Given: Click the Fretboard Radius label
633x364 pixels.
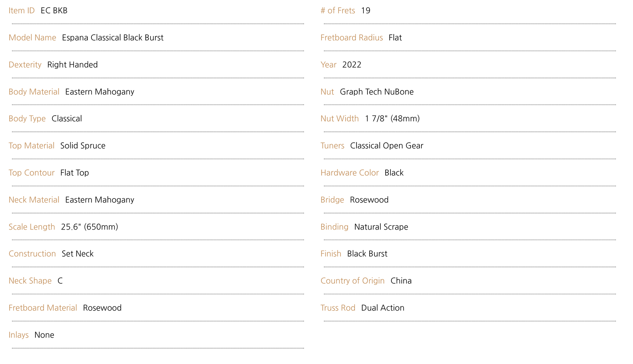Looking at the screenshot, I should pyautogui.click(x=351, y=38).
